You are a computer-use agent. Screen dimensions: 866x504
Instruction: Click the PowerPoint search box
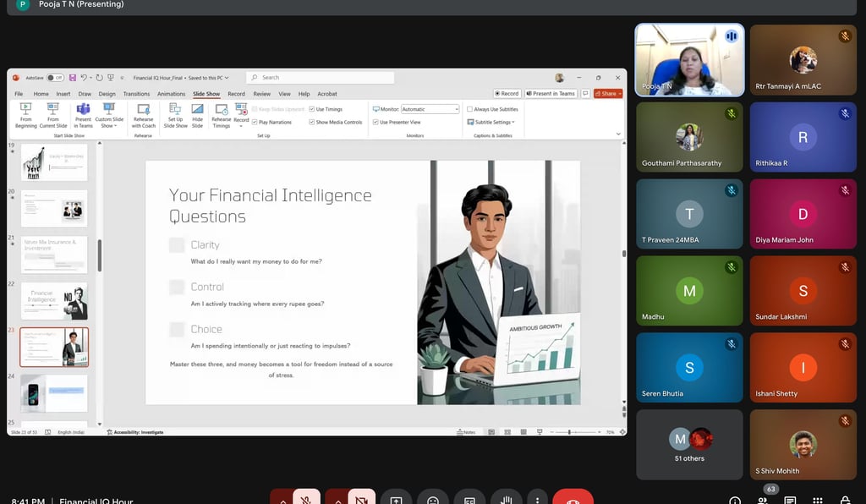[321, 78]
